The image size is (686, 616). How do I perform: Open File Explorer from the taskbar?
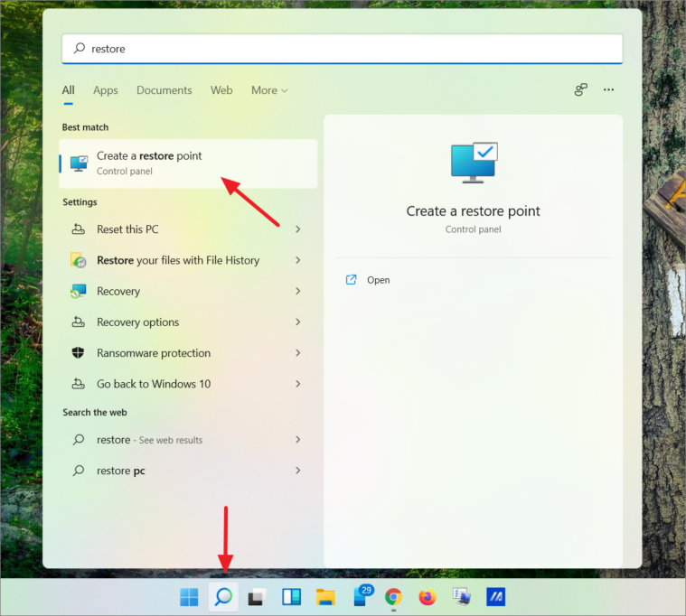coord(325,597)
